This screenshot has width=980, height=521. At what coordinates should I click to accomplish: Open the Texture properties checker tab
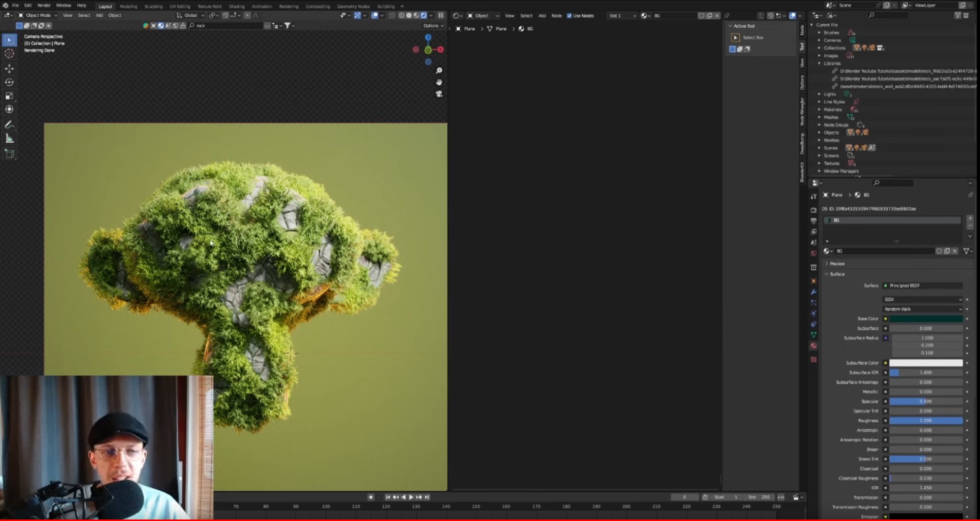pos(814,359)
